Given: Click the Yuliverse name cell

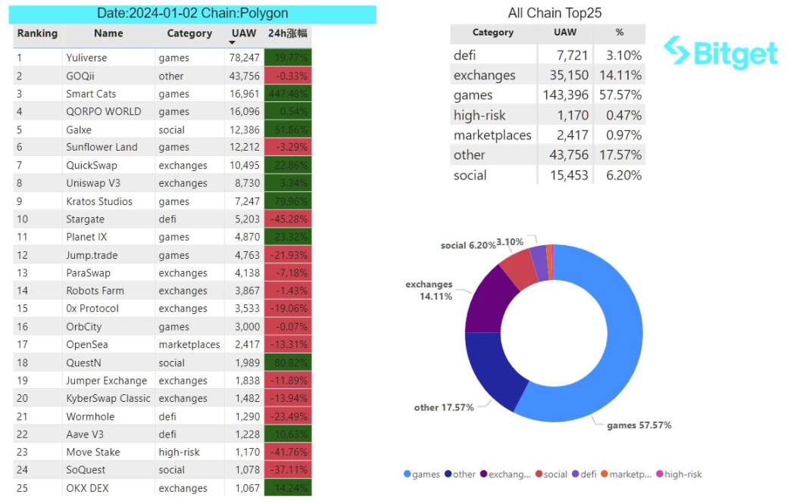Looking at the screenshot, I should (86, 58).
